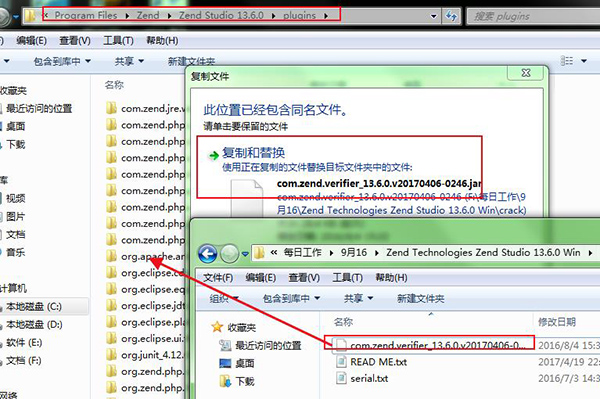Screen dimensions: 600x399
Task: Select com.zend.jre folder in plugins list
Action: [146, 108]
